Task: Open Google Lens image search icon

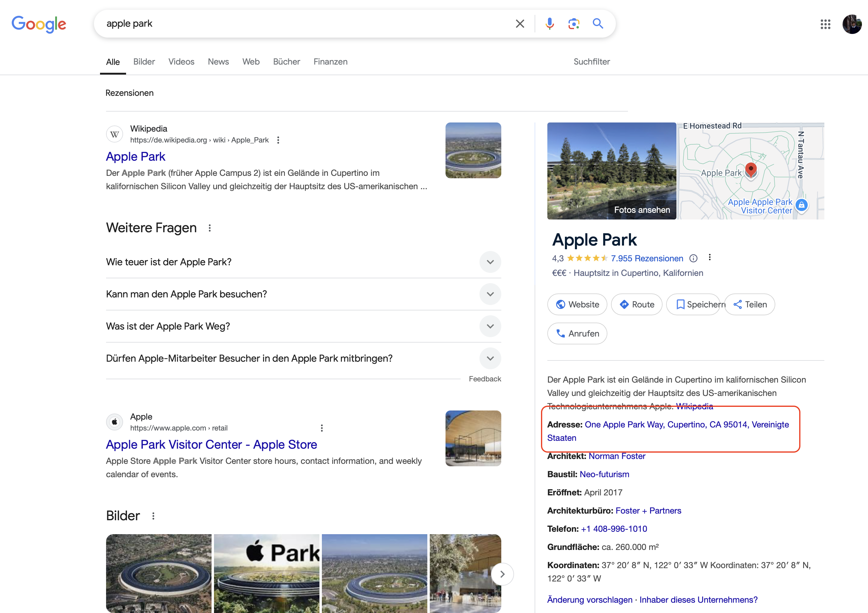Action: point(573,24)
